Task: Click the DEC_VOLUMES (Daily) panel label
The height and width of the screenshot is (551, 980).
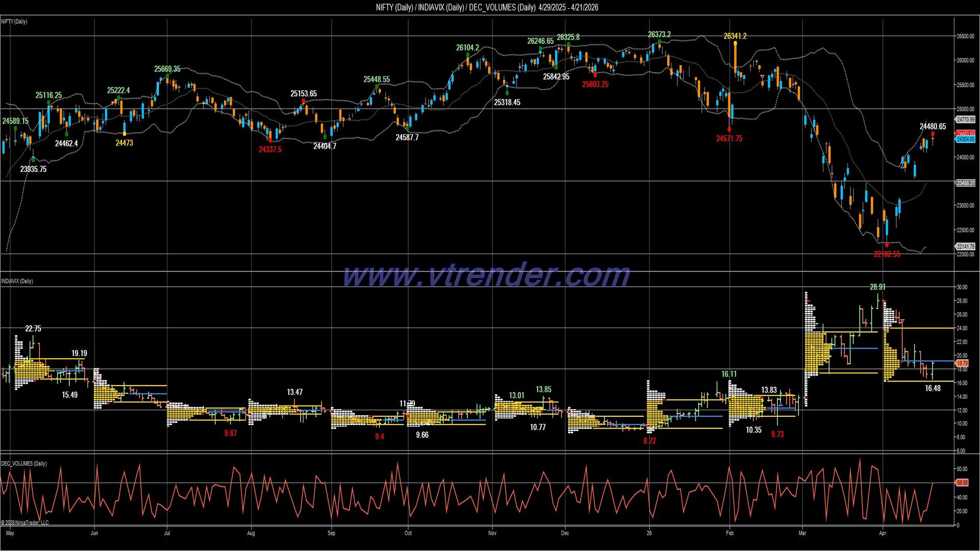Action: tap(24, 463)
